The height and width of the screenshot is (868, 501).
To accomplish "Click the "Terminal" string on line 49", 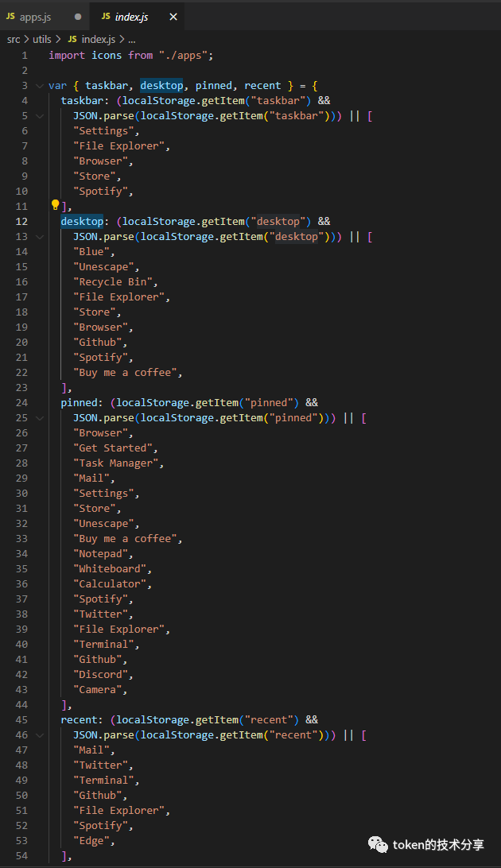I will pos(103,780).
